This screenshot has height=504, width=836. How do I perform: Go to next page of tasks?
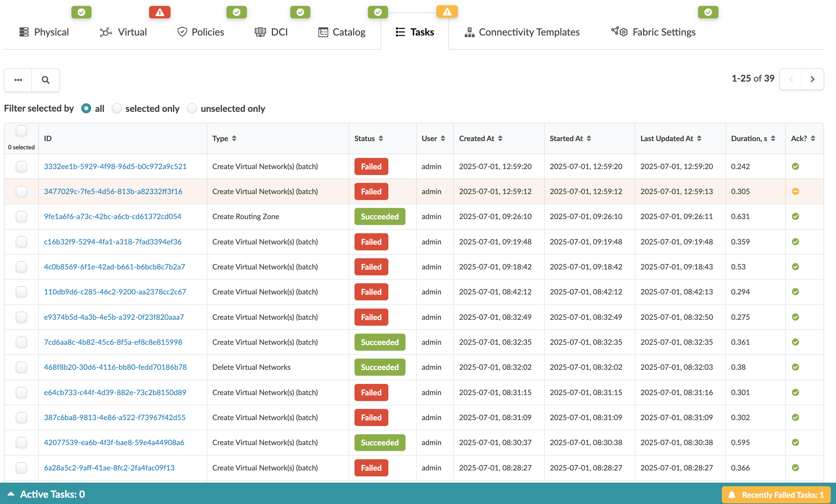coord(813,79)
